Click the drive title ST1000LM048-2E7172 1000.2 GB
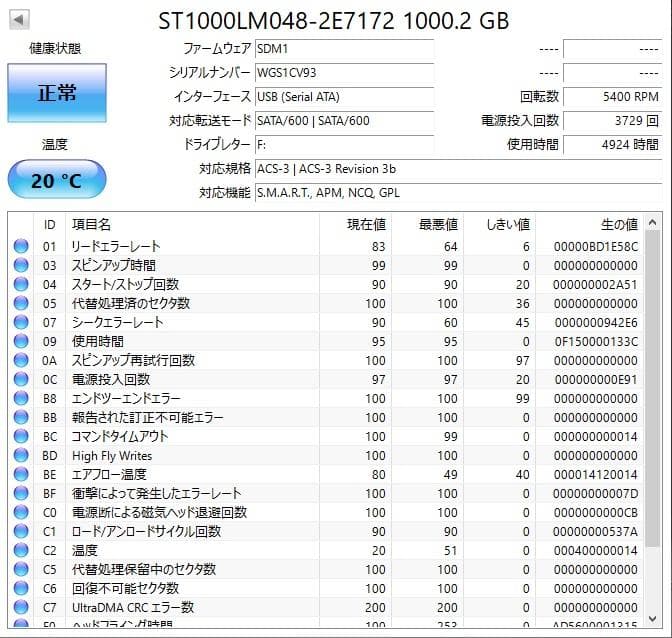 click(334, 21)
